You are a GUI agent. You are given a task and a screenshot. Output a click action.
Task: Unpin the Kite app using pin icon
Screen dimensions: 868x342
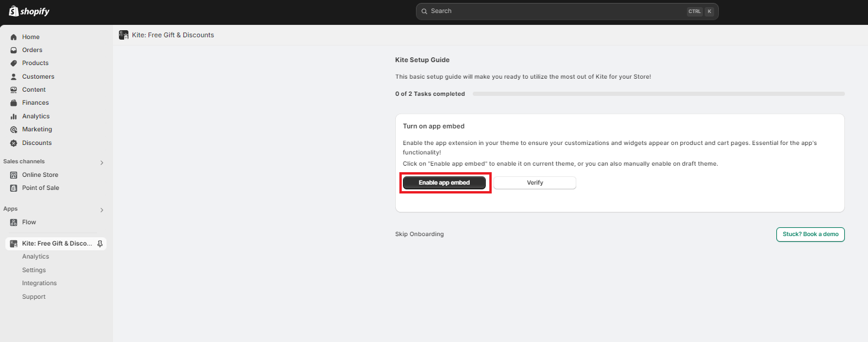click(100, 244)
